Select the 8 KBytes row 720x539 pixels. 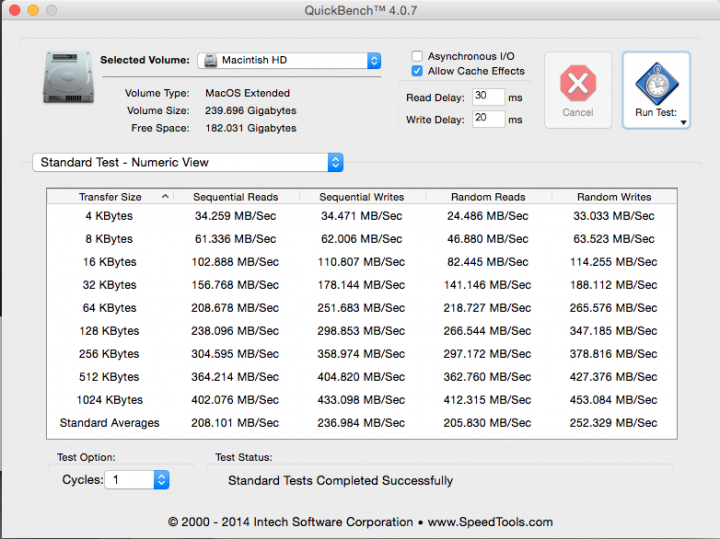click(x=362, y=239)
